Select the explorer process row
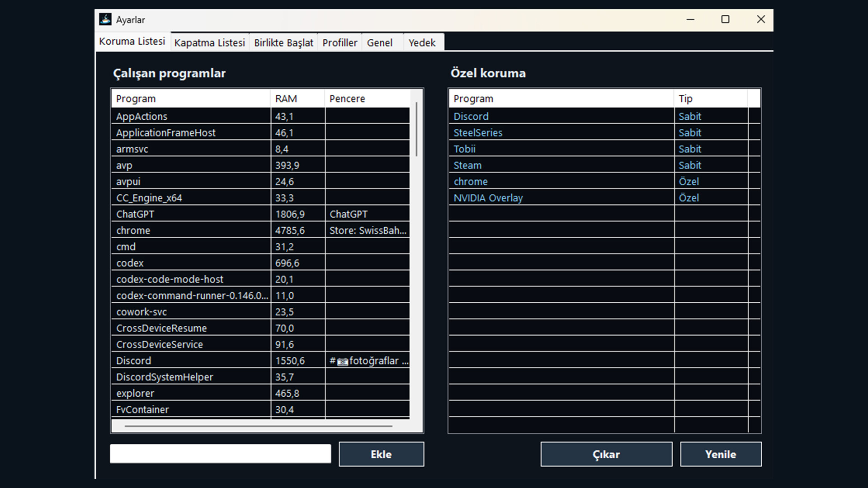 [x=260, y=393]
